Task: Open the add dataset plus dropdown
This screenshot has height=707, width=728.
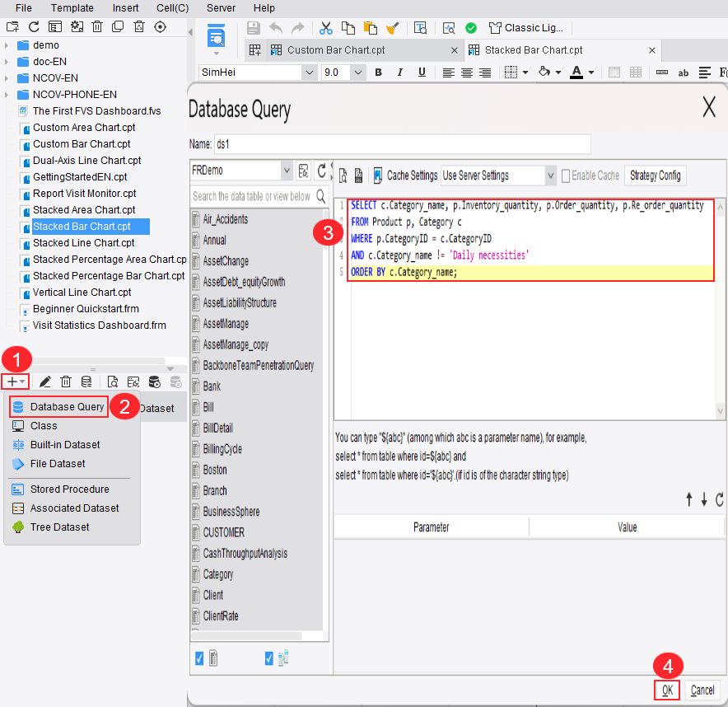Action: point(16,382)
